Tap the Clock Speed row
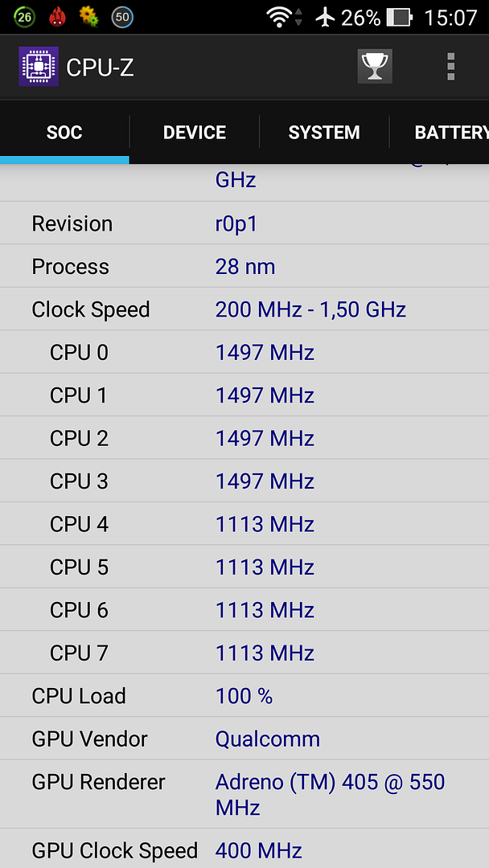The width and height of the screenshot is (489, 868). point(244,309)
